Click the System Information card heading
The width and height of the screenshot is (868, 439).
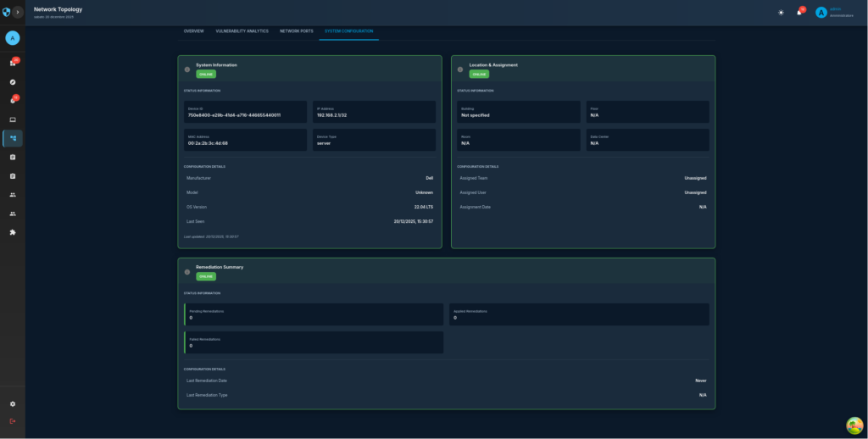[216, 64]
